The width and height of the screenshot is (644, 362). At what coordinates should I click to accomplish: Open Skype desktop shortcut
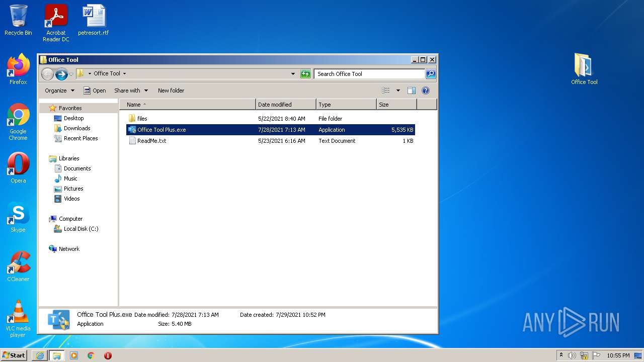pyautogui.click(x=18, y=217)
